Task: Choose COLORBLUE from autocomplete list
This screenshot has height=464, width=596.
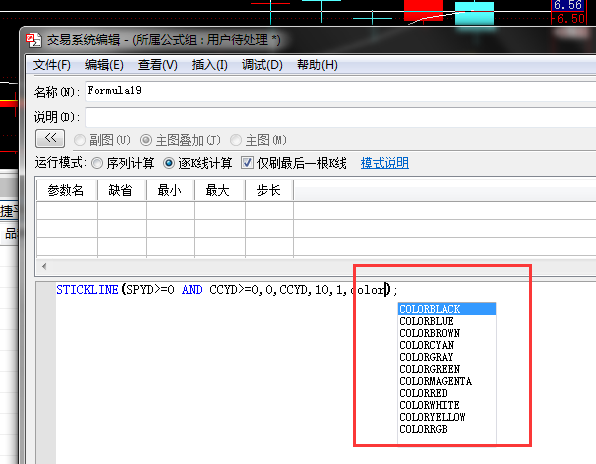Action: pos(447,321)
